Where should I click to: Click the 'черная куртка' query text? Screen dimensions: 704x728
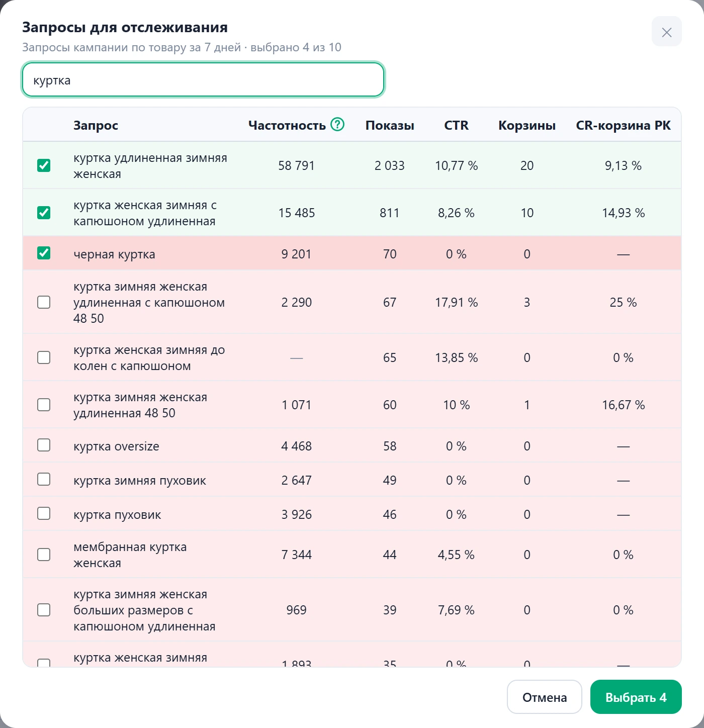[x=115, y=254]
